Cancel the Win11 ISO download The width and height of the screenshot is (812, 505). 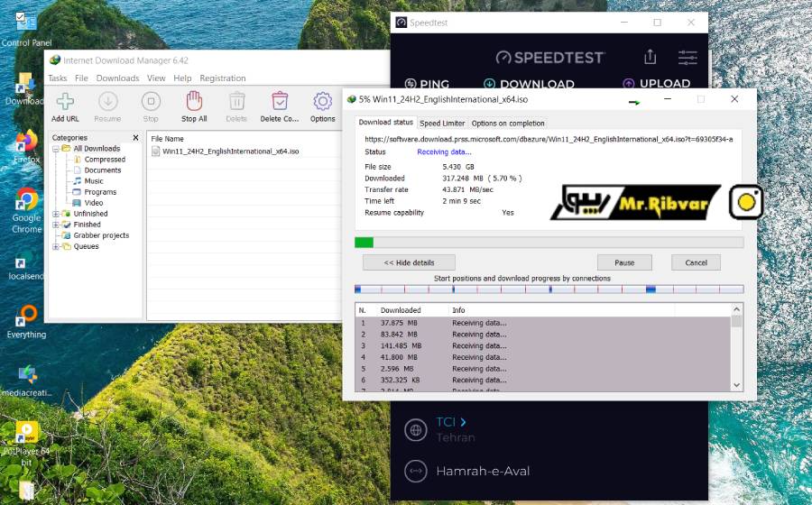[696, 262]
